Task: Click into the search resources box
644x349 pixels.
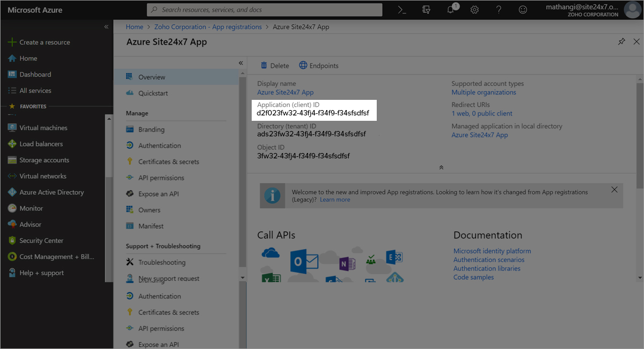Action: tap(265, 10)
